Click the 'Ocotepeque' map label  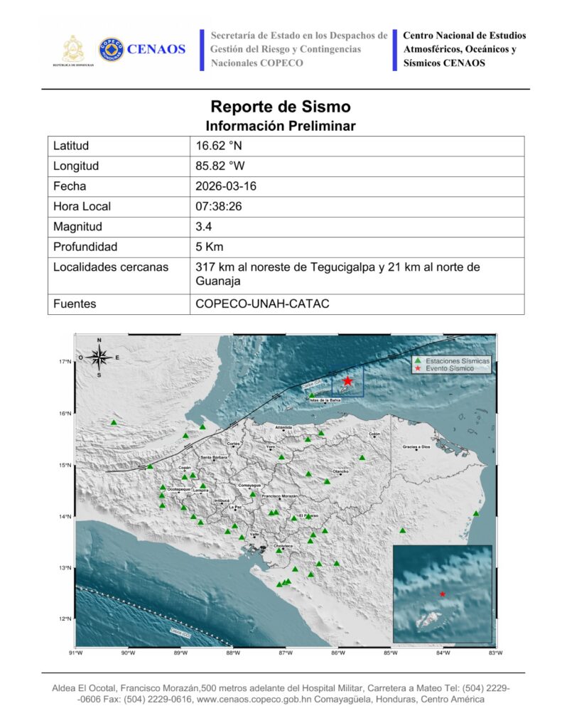coord(178,489)
